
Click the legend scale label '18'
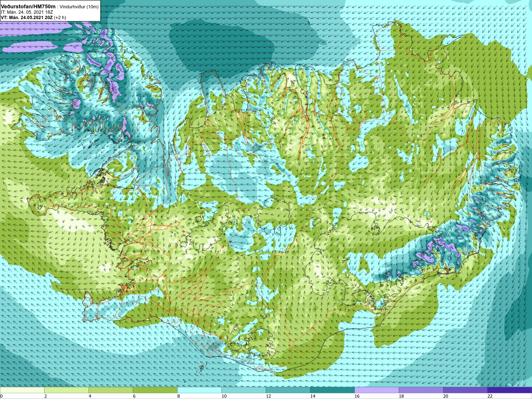pyautogui.click(x=401, y=396)
